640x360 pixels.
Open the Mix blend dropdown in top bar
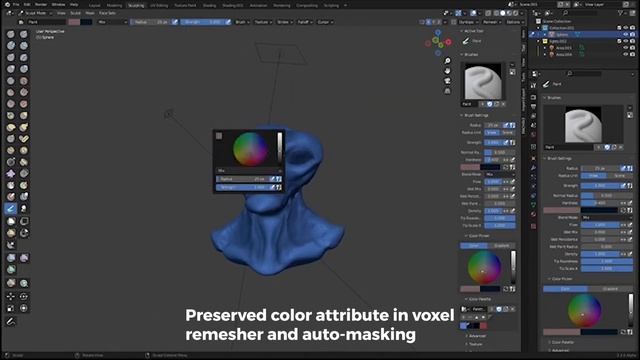pos(112,22)
